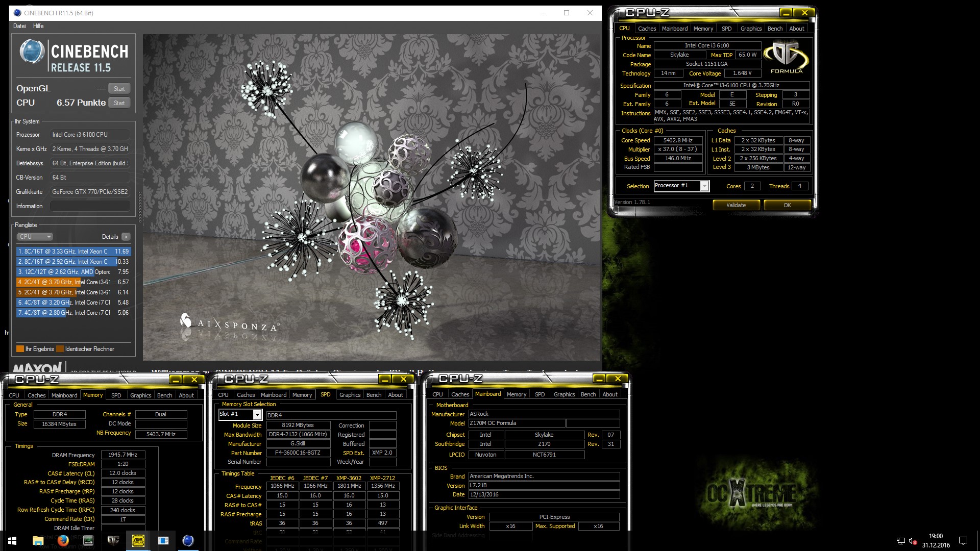Minimize the CPU-Z SPD window

tap(385, 379)
